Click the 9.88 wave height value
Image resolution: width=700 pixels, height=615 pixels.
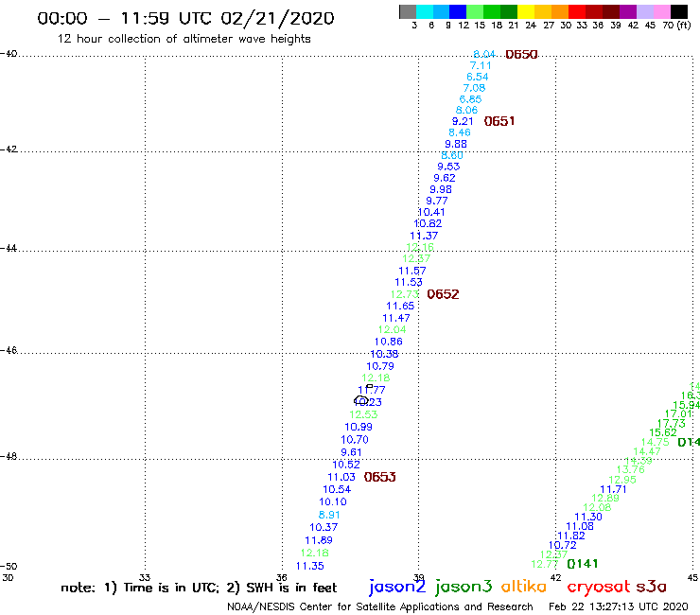point(456,144)
